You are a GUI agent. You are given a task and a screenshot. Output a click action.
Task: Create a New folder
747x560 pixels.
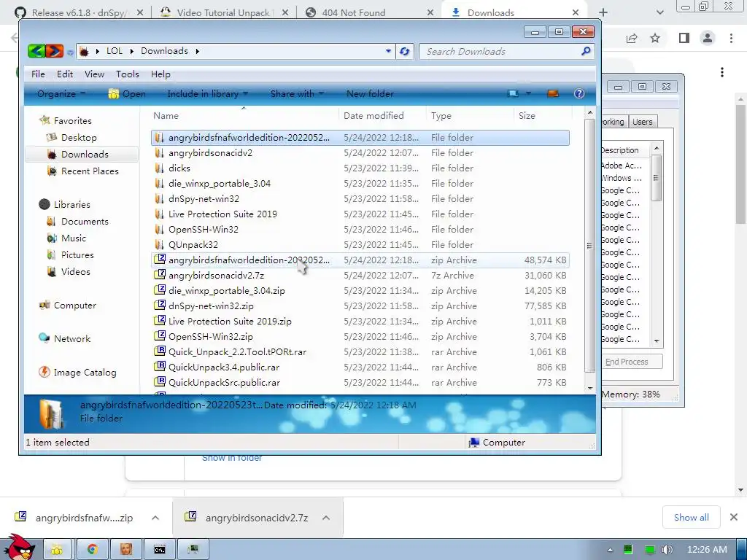(370, 94)
